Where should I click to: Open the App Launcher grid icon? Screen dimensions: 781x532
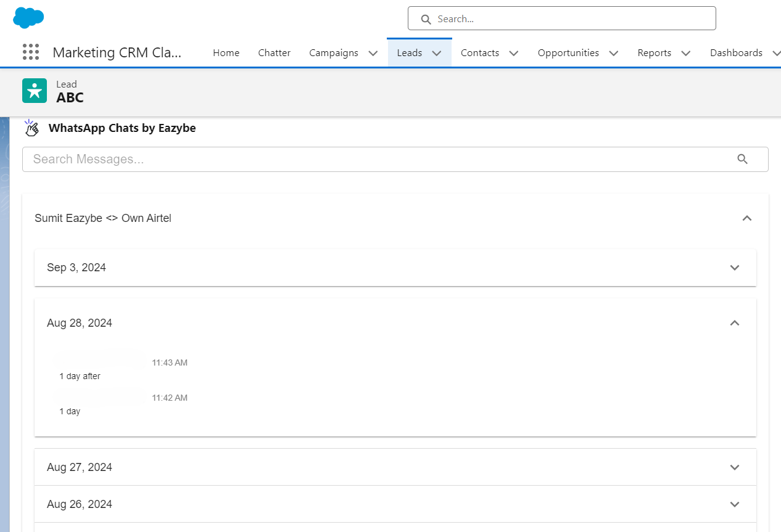[x=31, y=52]
